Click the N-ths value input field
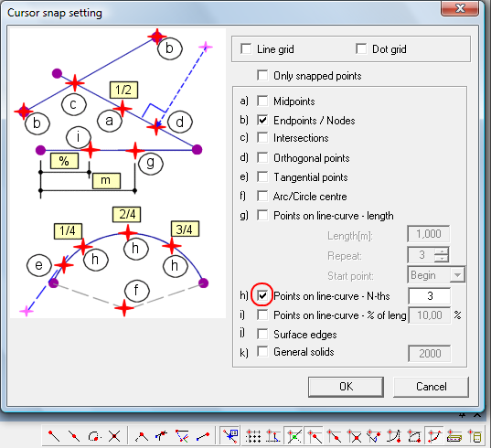 [x=430, y=296]
